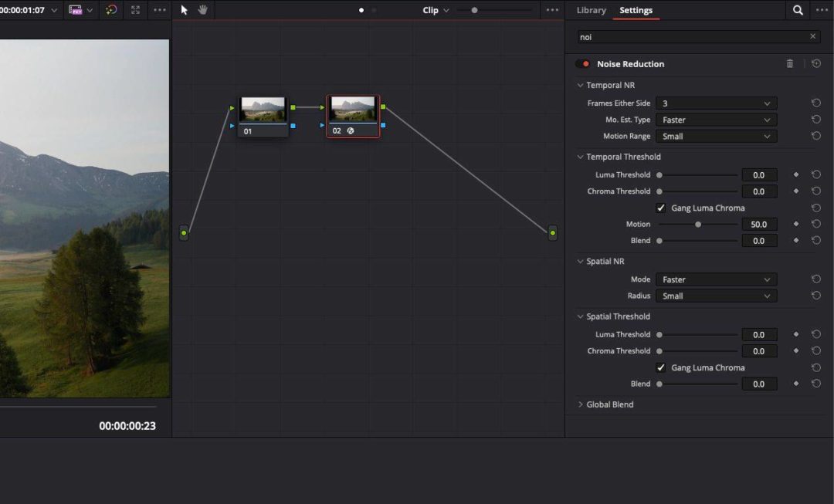Uncheck Gang Luma Chroma under Spatial Threshold
Viewport: 834px width, 504px height.
(x=661, y=367)
